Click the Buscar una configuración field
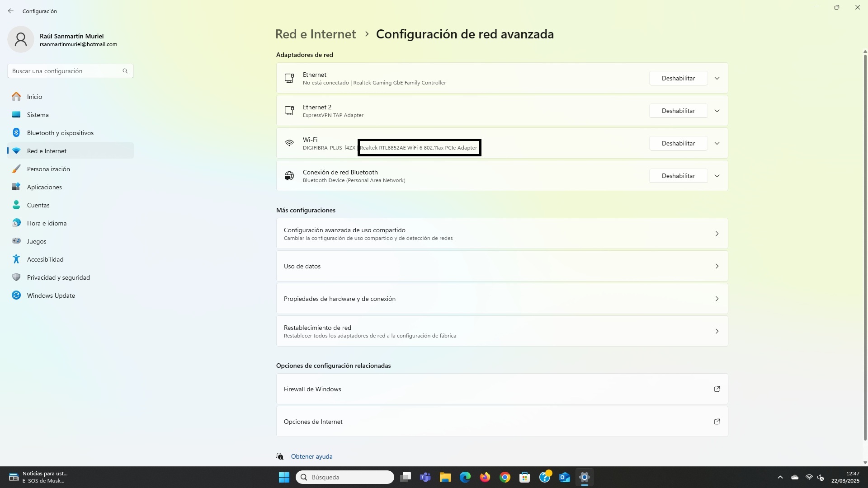 66,71
